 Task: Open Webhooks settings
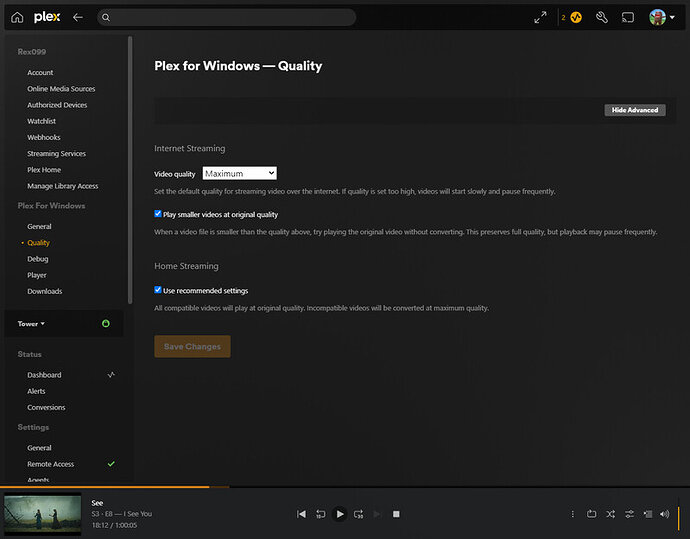[x=44, y=138]
